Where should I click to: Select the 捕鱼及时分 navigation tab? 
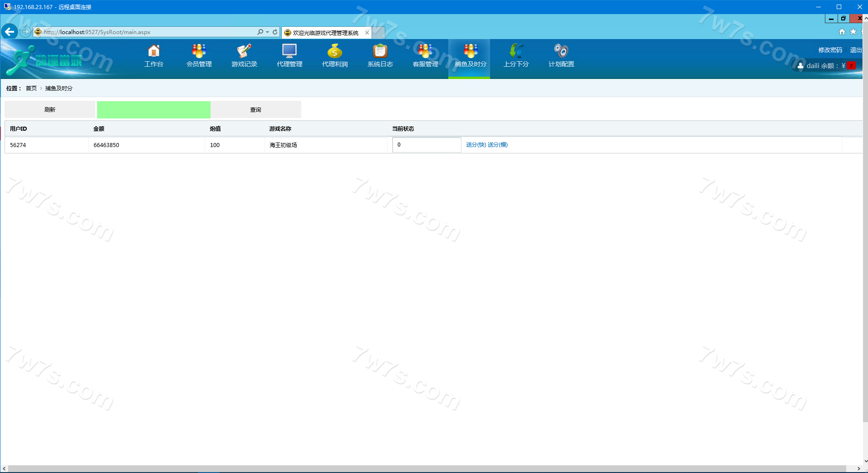pos(470,58)
